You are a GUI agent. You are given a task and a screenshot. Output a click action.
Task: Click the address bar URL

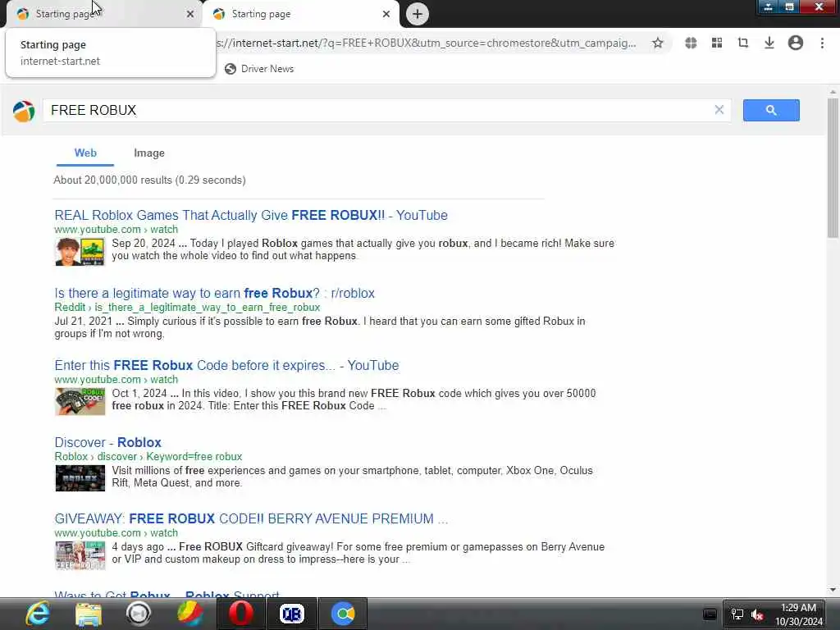427,43
